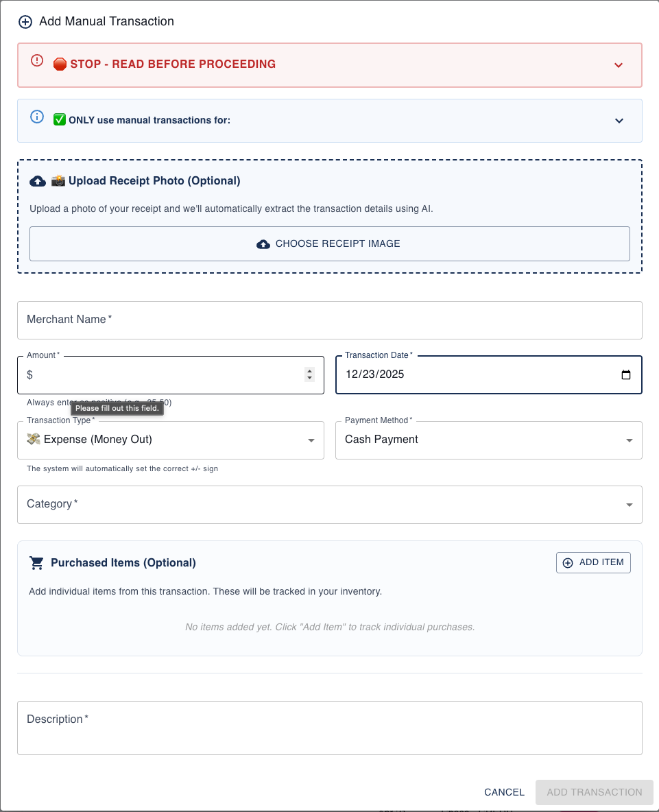Screen dimensions: 659x812
Task: Collapse the STOP - READ BEFORE PROCEEDING banner
Action: pos(618,65)
